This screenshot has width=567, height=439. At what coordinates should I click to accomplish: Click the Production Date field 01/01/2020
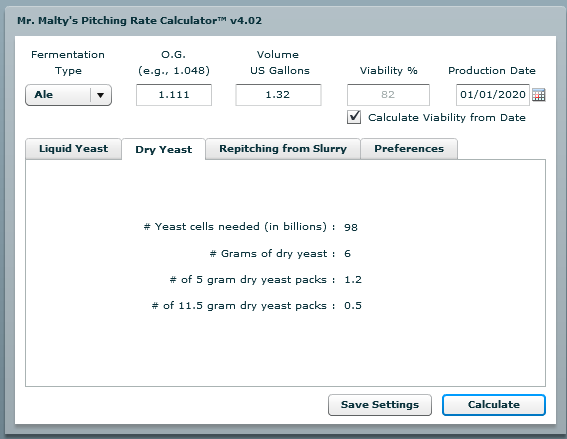click(493, 95)
